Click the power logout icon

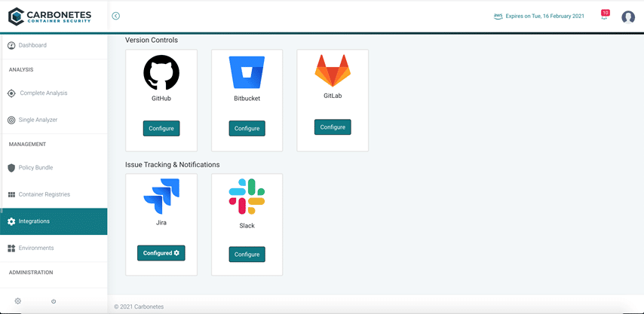pyautogui.click(x=54, y=301)
